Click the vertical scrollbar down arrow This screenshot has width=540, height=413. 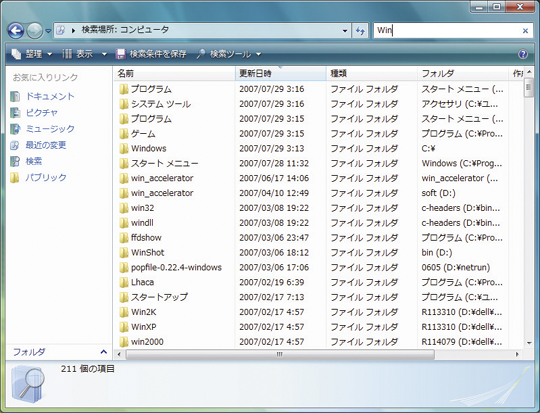(529, 343)
